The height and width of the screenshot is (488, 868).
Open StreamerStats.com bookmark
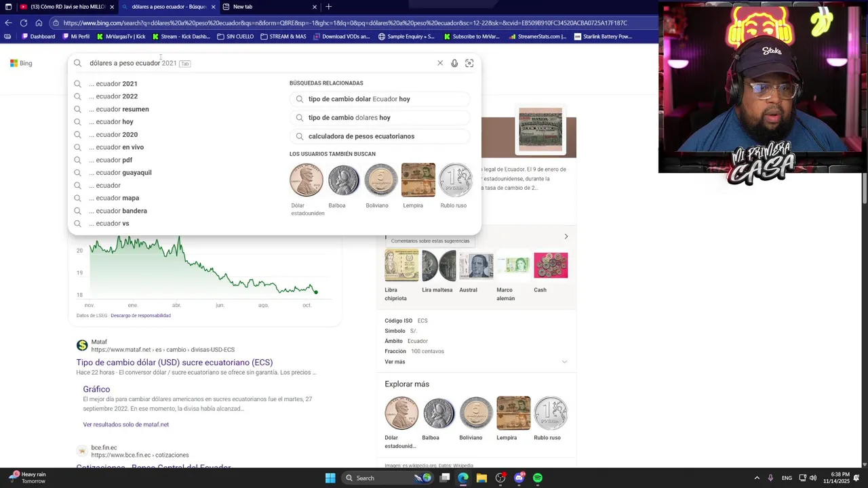point(537,37)
